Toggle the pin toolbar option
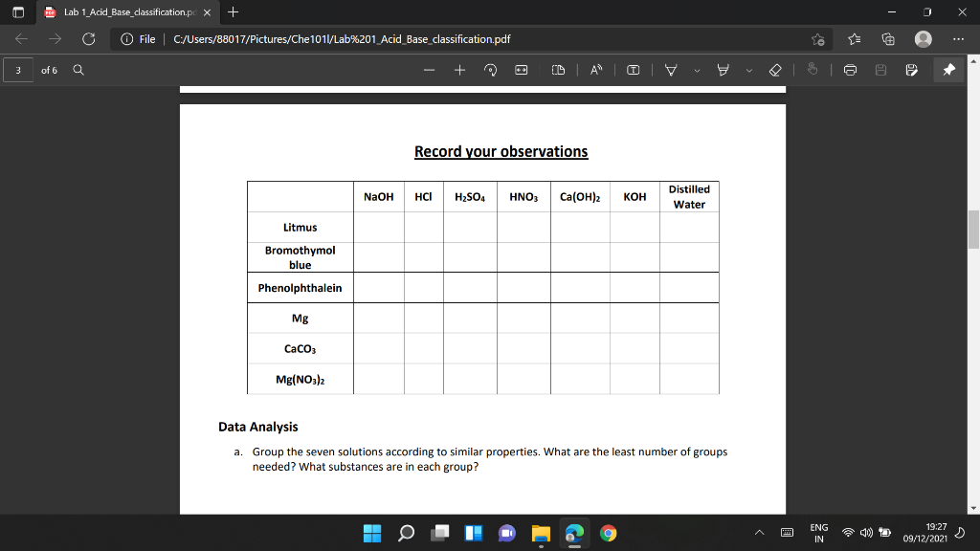Image resolution: width=980 pixels, height=551 pixels. [947, 70]
